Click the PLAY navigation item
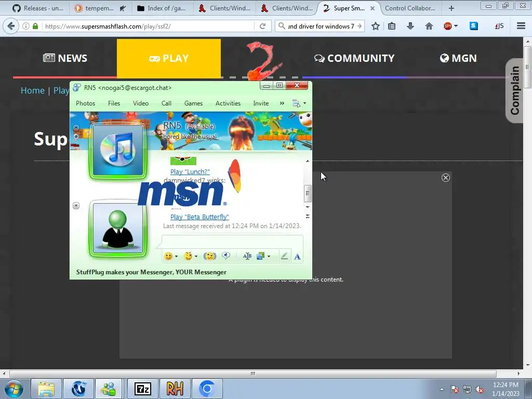 point(169,58)
